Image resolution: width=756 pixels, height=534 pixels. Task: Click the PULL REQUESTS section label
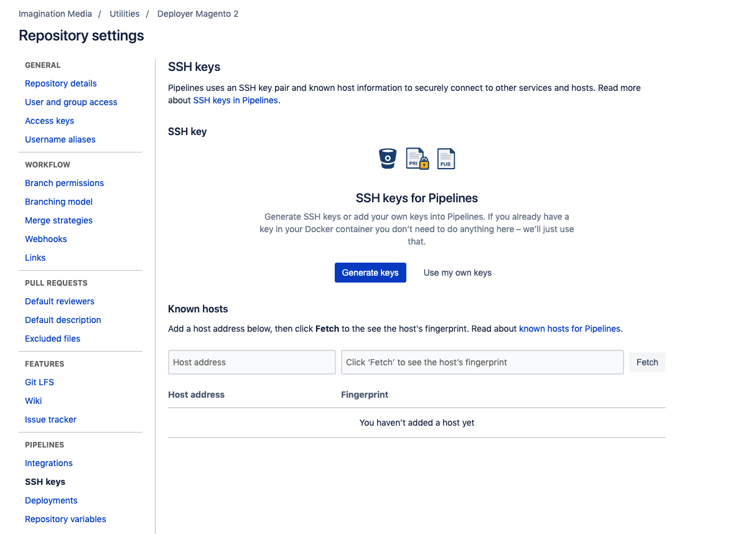coord(56,283)
